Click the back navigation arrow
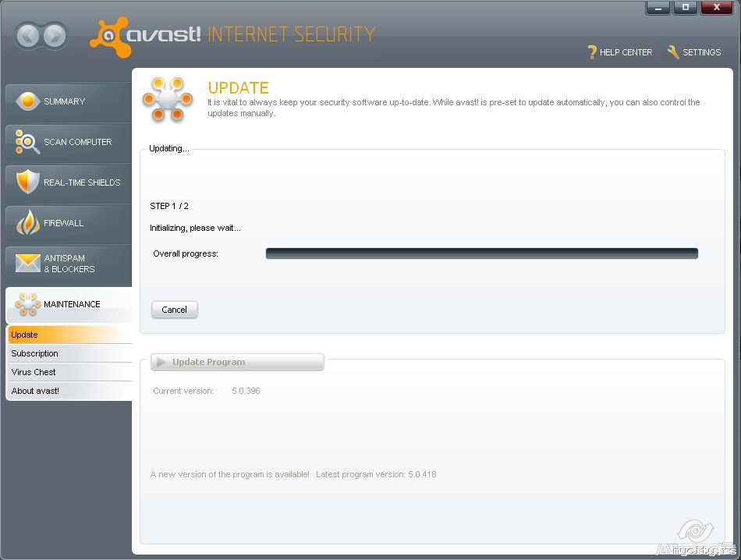The width and height of the screenshot is (741, 560). point(27,36)
